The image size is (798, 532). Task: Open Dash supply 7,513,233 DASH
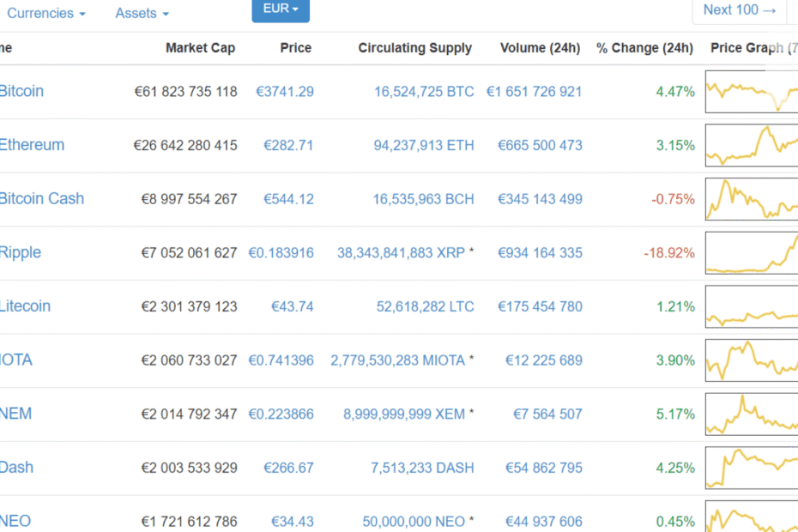[x=422, y=468]
